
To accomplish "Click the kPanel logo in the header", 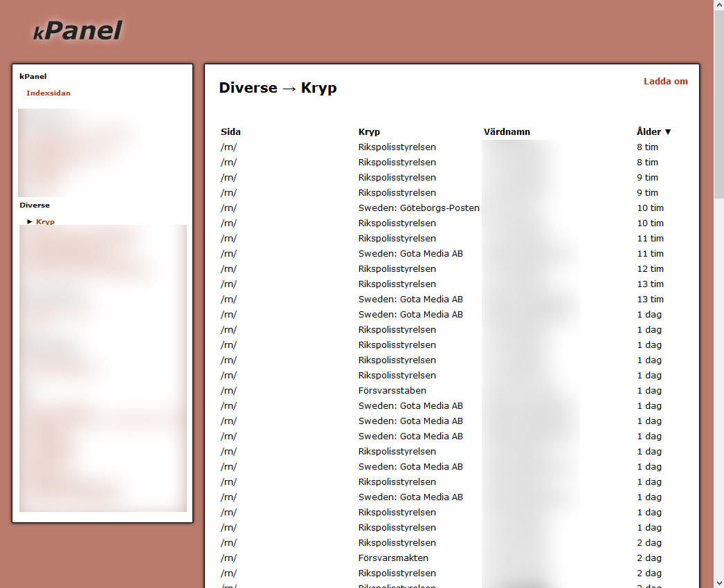I will pyautogui.click(x=78, y=31).
